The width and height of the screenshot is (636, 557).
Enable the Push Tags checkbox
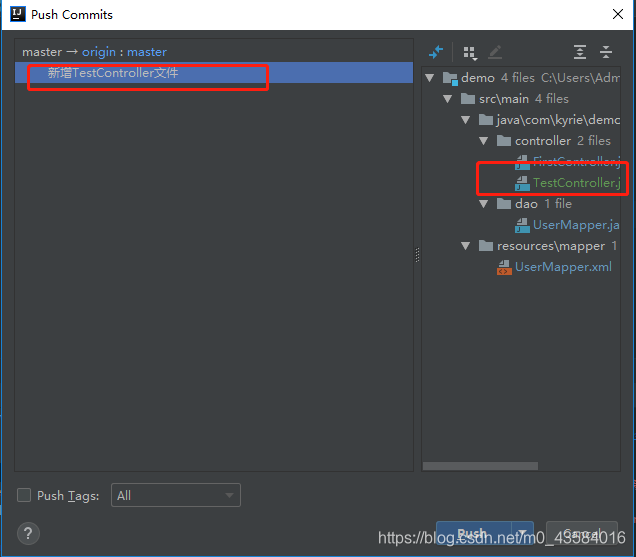click(24, 495)
